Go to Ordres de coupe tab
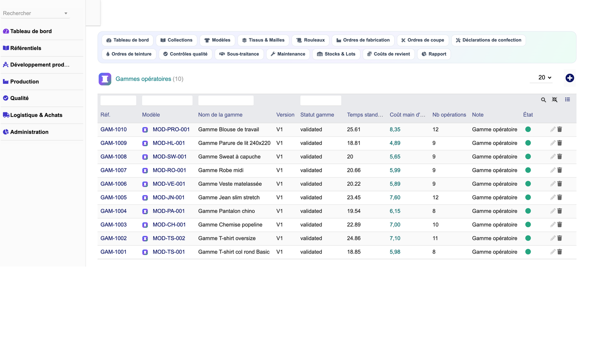This screenshot has width=589, height=364. (423, 40)
